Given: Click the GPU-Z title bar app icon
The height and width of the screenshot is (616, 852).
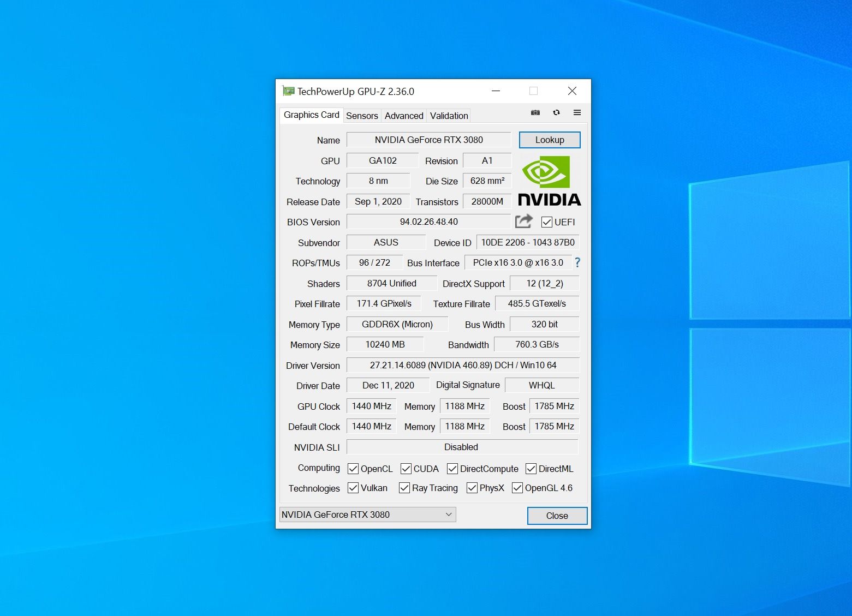Looking at the screenshot, I should (x=288, y=91).
